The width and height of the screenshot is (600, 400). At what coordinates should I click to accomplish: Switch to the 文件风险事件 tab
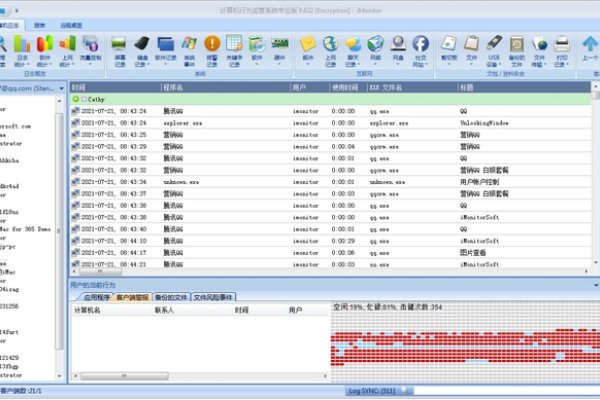point(212,297)
